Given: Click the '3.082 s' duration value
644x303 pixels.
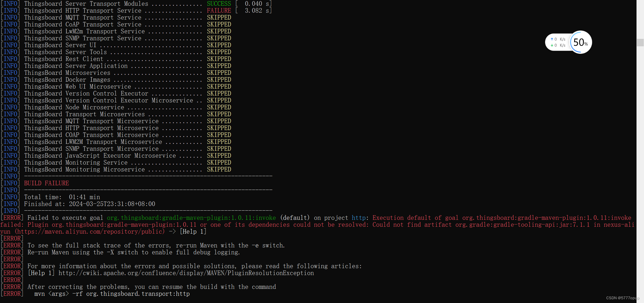Looking at the screenshot, I should point(257,11).
